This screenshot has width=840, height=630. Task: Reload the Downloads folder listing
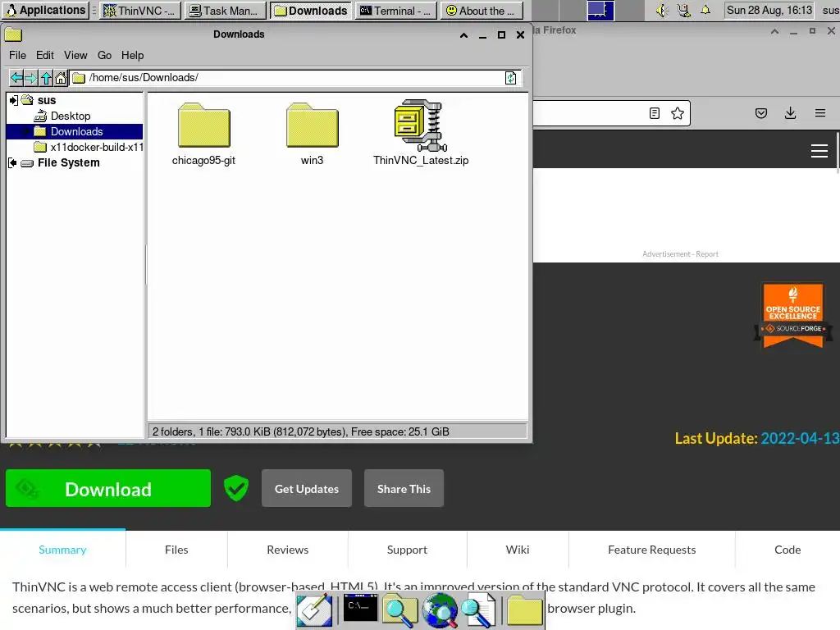(510, 78)
